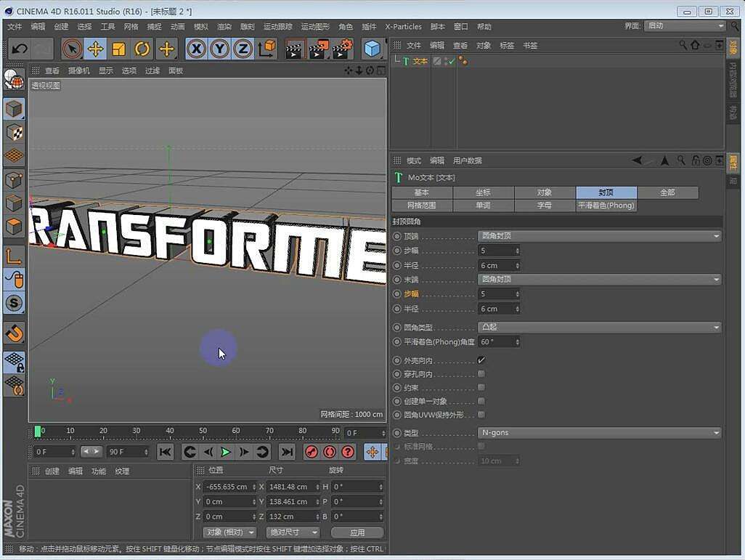Switch to the 对象 attribute tab
Screen dimensions: 745x560
(x=545, y=192)
